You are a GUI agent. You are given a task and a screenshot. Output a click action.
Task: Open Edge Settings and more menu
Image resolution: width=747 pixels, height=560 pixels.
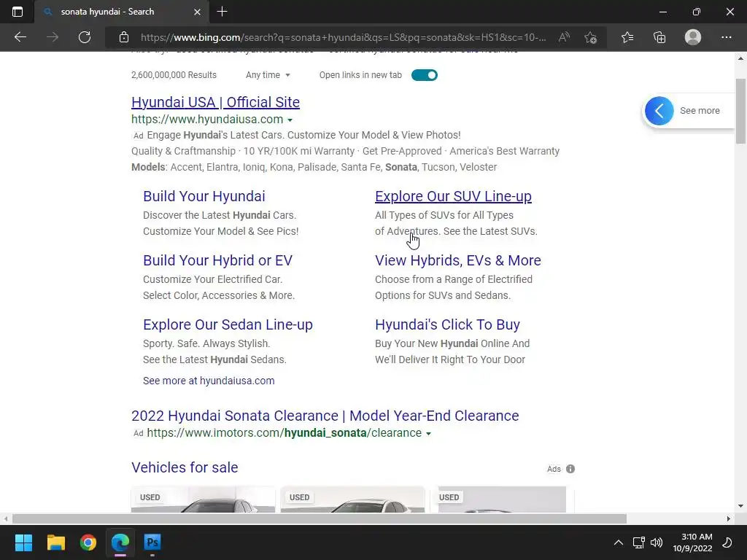[x=726, y=37]
